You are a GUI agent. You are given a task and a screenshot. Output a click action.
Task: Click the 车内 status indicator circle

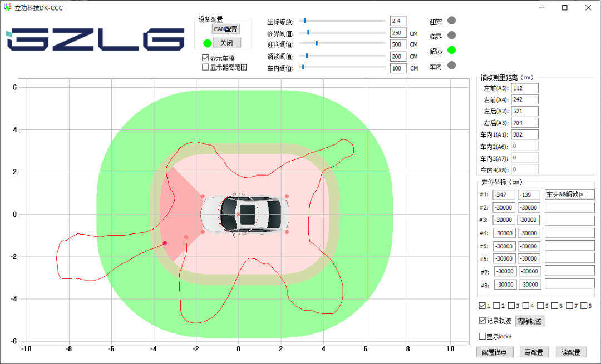click(x=451, y=65)
